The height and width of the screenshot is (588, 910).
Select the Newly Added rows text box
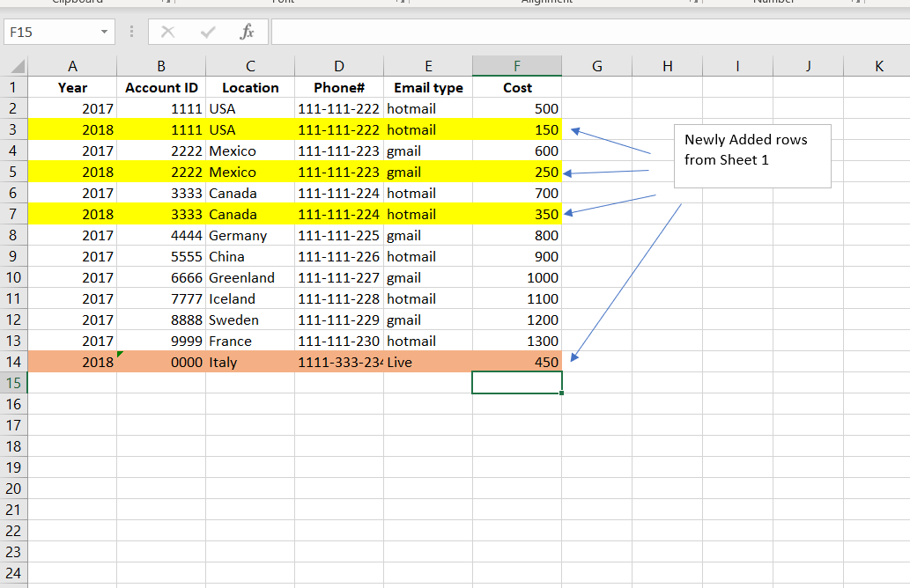(x=752, y=156)
